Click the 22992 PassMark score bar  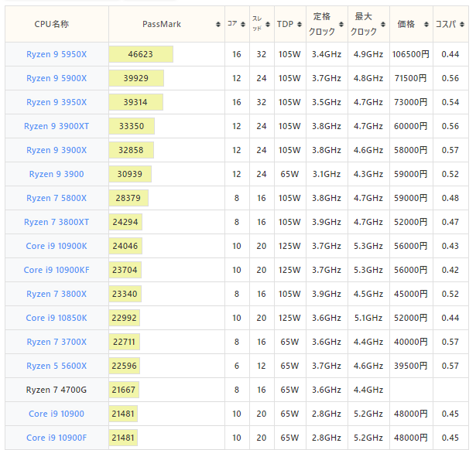(125, 318)
